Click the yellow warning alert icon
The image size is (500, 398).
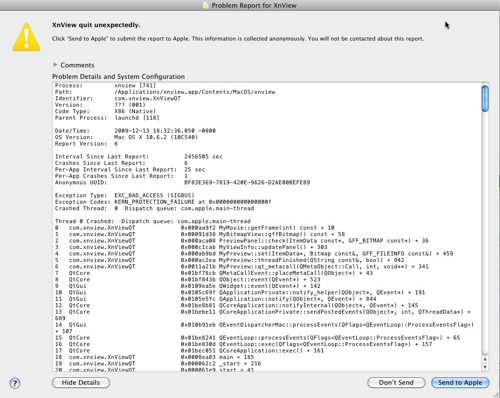[x=26, y=37]
